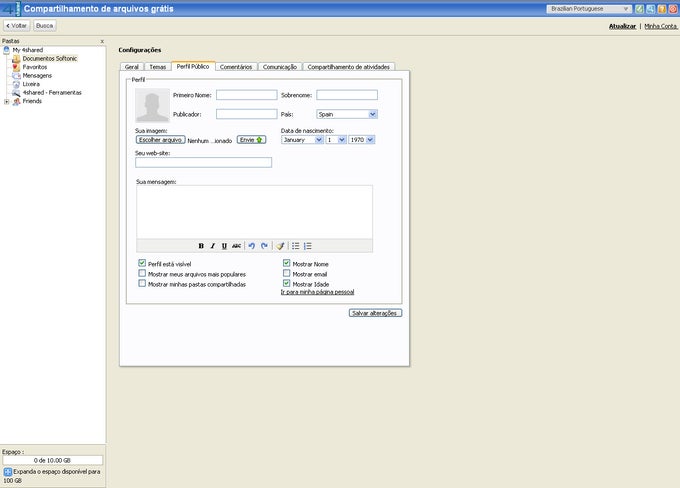This screenshot has width=680, height=488.
Task: Click the Voltar back button
Action: 16,26
